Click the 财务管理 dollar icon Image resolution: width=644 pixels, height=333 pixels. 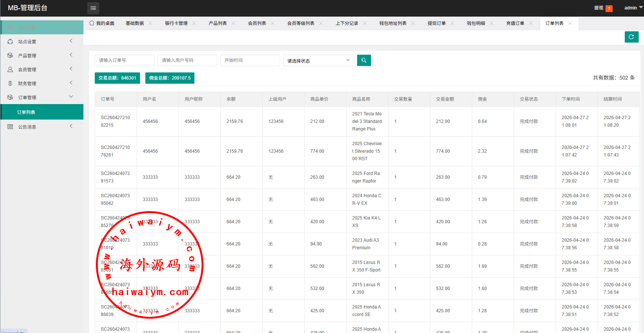pyautogui.click(x=10, y=83)
